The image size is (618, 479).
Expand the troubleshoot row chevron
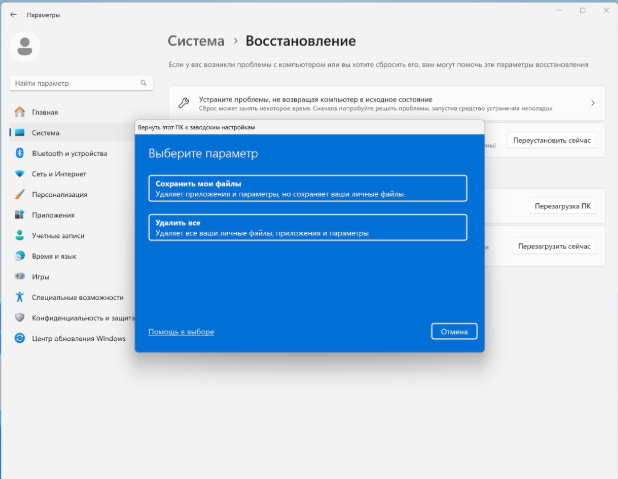pyautogui.click(x=593, y=103)
